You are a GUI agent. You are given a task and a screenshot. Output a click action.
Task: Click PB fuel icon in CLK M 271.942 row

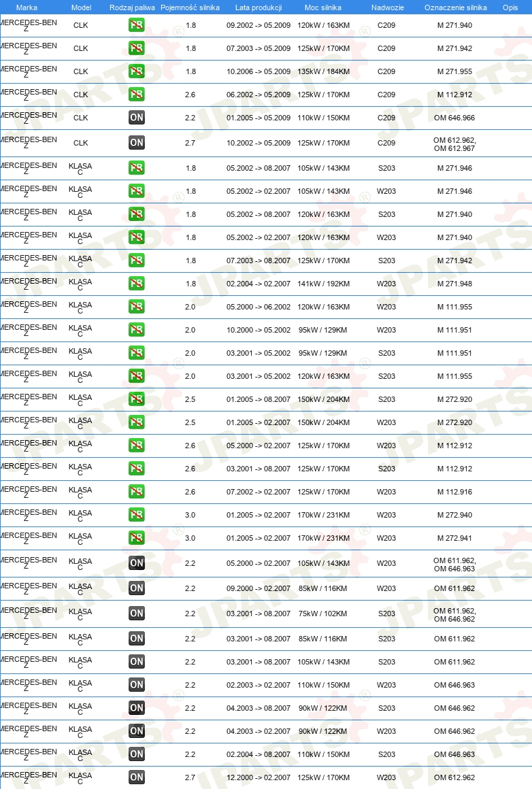pyautogui.click(x=136, y=48)
